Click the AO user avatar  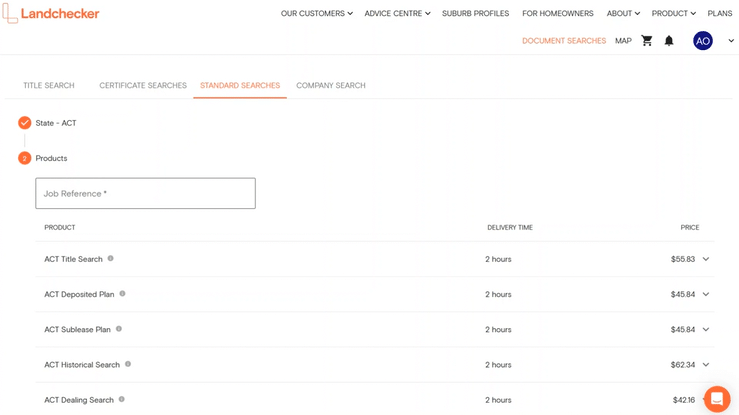pyautogui.click(x=703, y=41)
